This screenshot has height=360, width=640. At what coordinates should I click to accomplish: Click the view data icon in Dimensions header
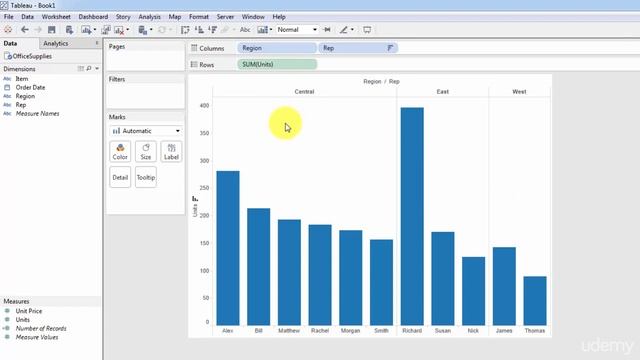pos(81,69)
